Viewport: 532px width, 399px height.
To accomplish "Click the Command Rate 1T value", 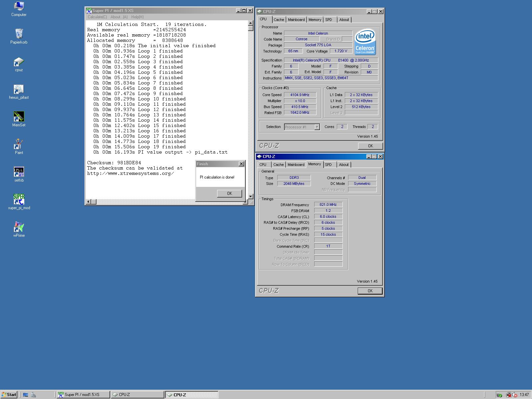I will pyautogui.click(x=328, y=246).
